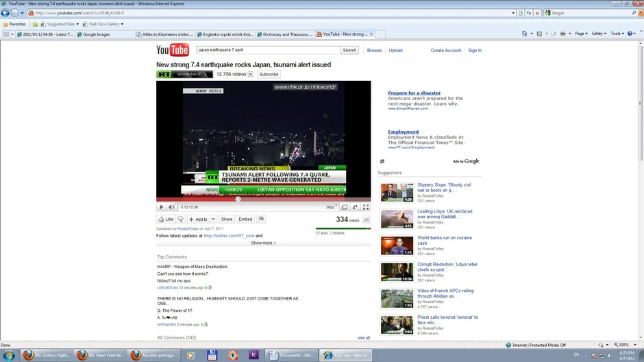Expand the arrow next to Add to
This screenshot has width=644, height=362.
(213, 219)
